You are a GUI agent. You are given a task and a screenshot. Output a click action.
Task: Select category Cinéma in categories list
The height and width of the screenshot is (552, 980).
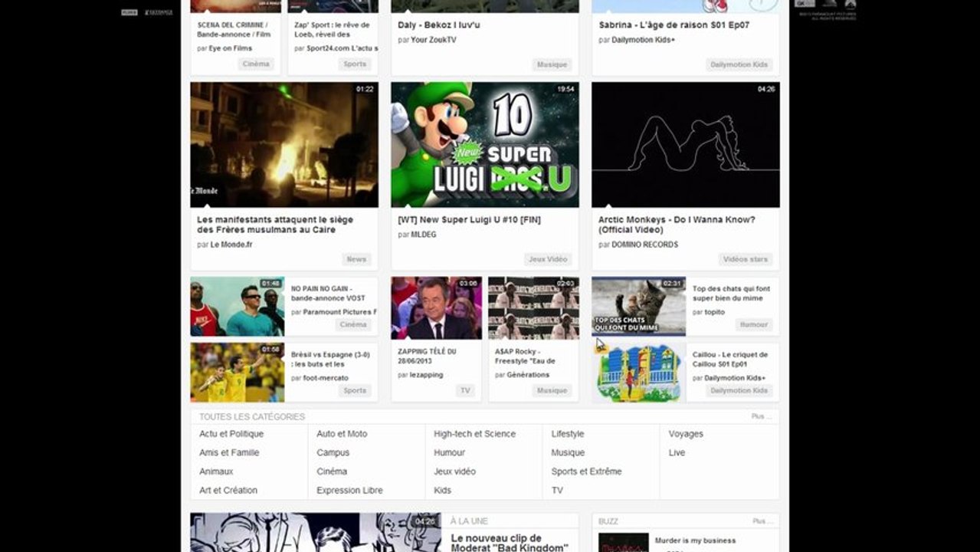tap(332, 472)
